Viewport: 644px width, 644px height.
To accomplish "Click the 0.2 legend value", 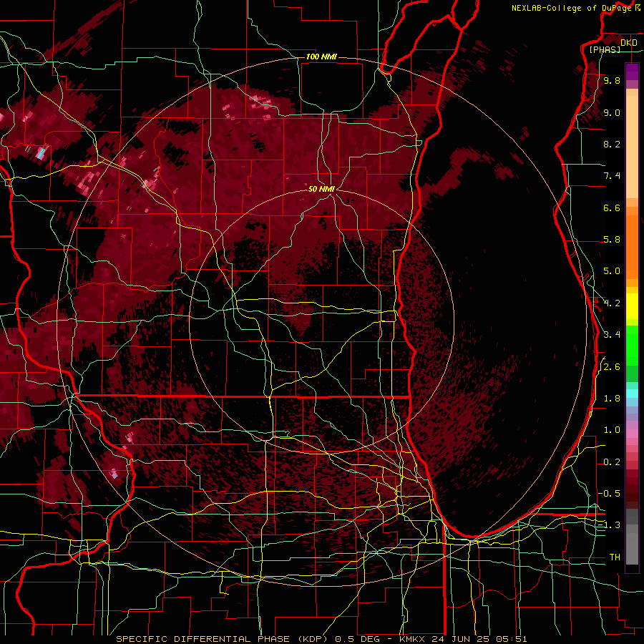I will click(612, 462).
